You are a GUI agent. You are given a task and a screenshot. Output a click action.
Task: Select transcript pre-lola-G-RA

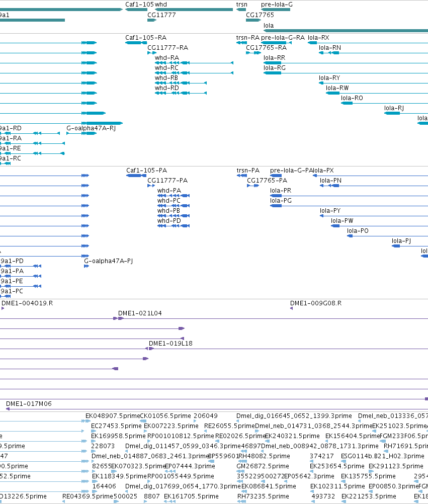(283, 38)
